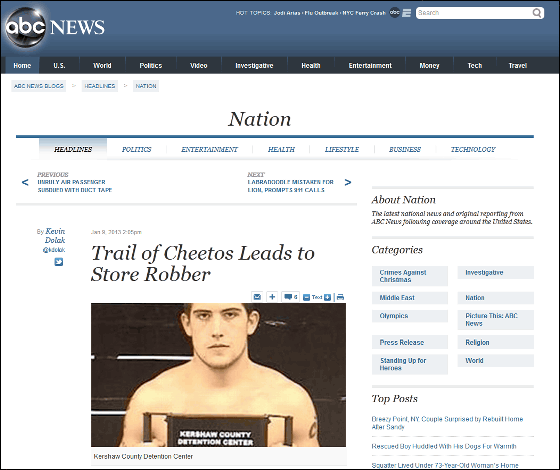The height and width of the screenshot is (470, 560).
Task: Open Squatter Lived Under Woman's Home post
Action: click(x=445, y=465)
